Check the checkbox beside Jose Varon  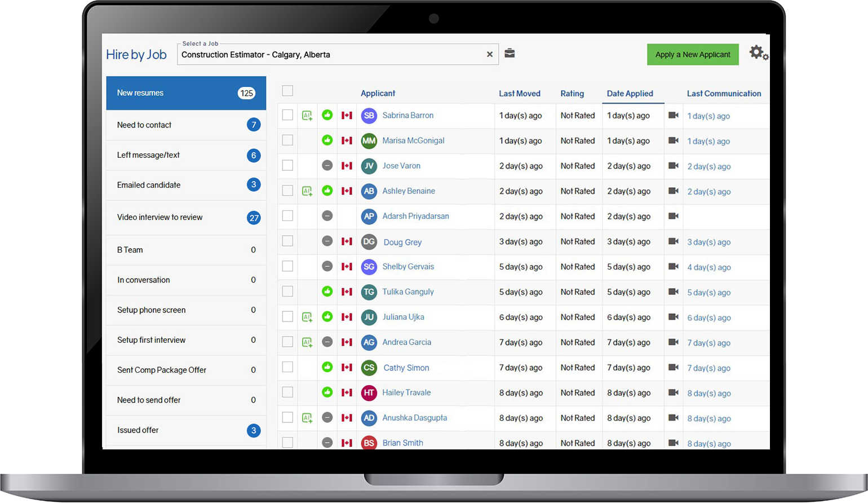(287, 165)
